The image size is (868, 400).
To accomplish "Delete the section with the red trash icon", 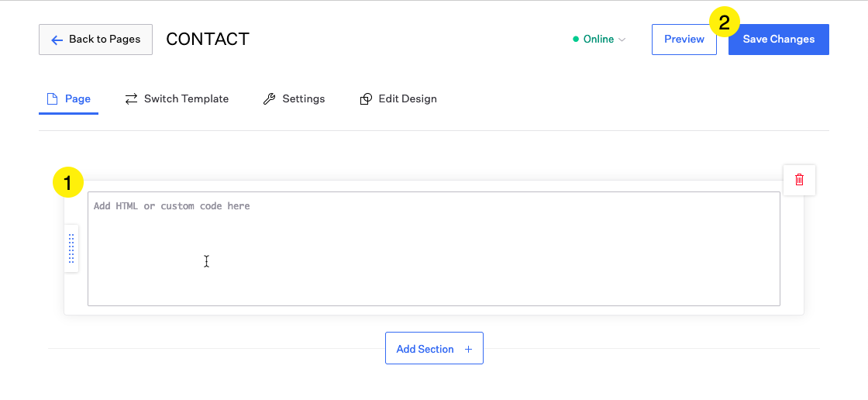I will coord(799,180).
